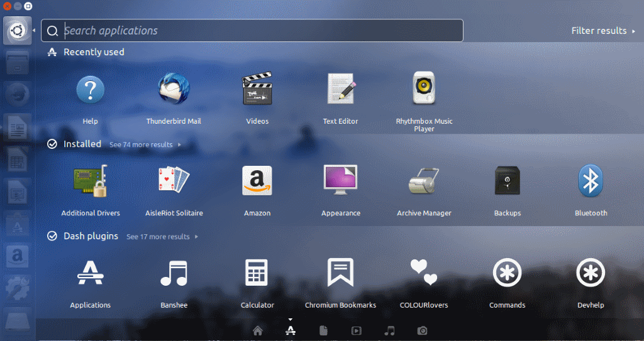The width and height of the screenshot is (644, 341).
Task: Click the search magnifier icon
Action: pos(52,31)
